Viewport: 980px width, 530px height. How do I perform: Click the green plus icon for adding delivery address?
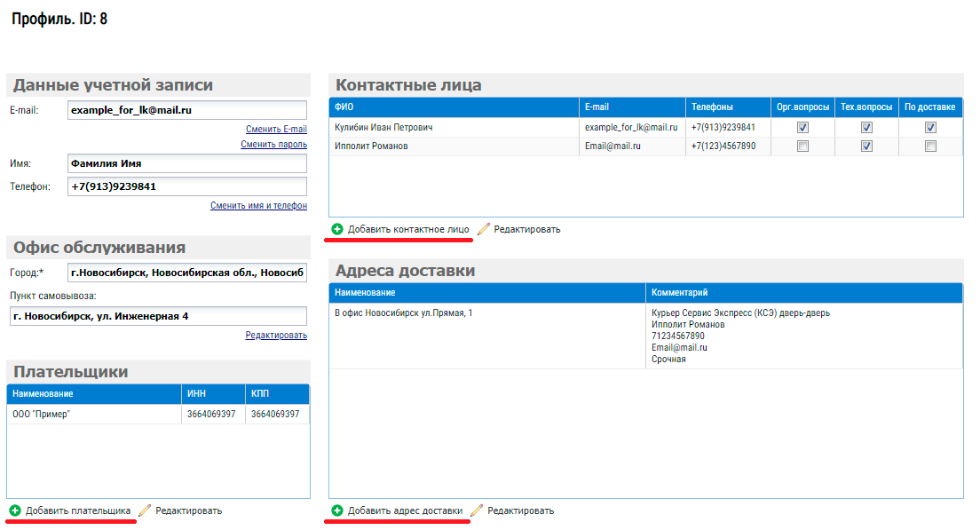[x=337, y=510]
